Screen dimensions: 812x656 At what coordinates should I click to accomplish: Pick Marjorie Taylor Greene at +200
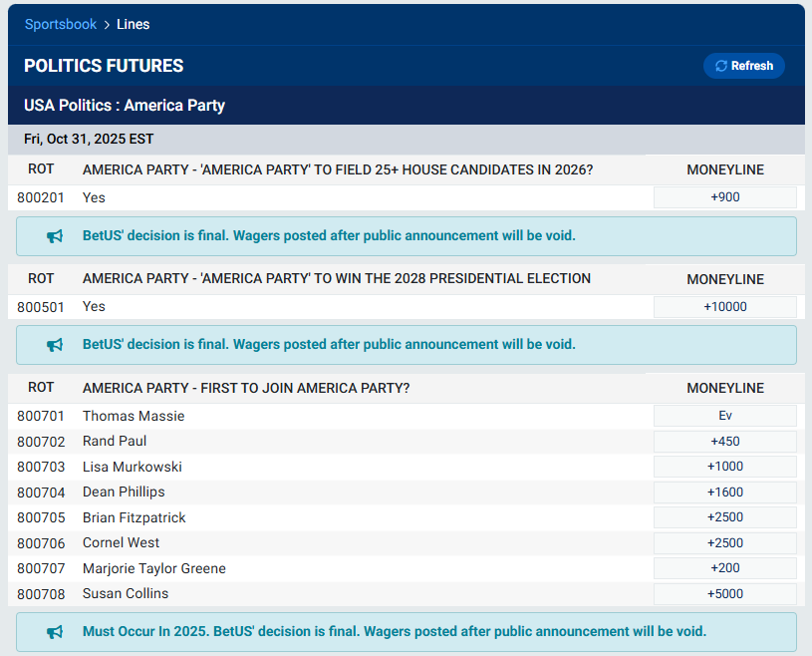pyautogui.click(x=724, y=567)
